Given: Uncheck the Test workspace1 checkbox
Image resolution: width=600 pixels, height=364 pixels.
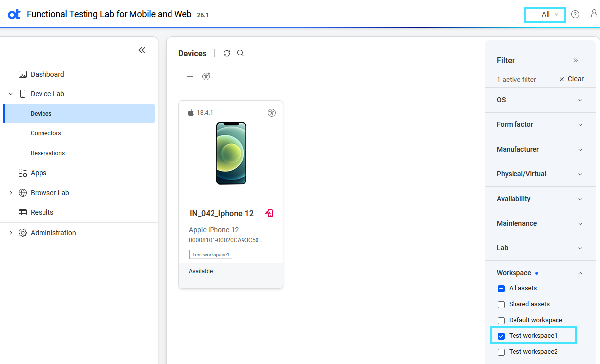Looking at the screenshot, I should coord(501,336).
